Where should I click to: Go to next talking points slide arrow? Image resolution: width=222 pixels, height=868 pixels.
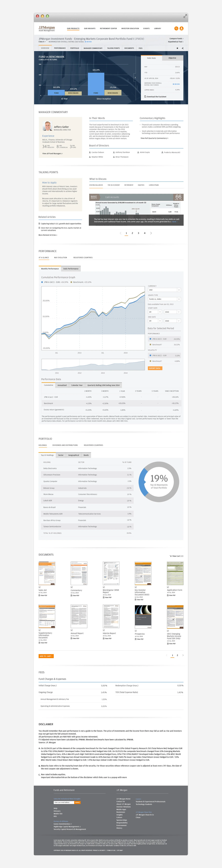151,233
